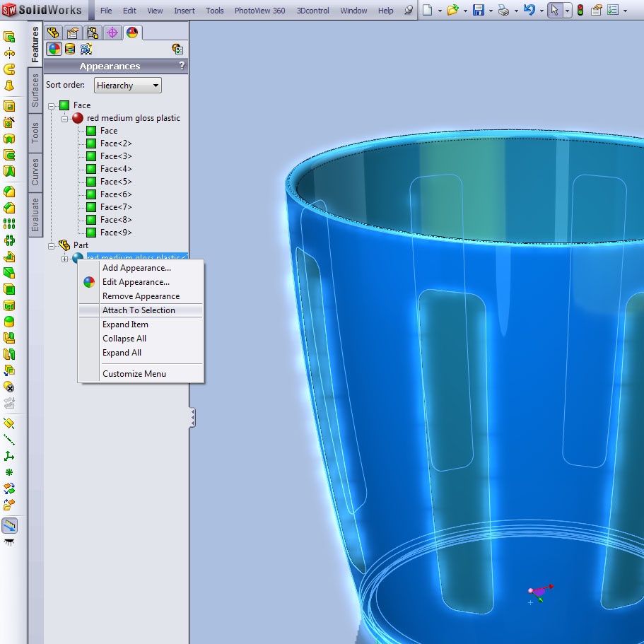Open the PhotoView 360 menu
Screen dimensions: 644x644
tap(259, 11)
